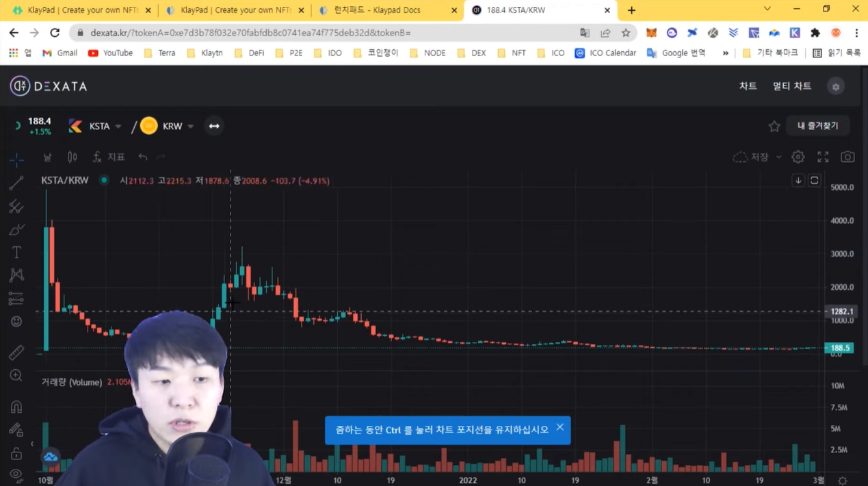Expand the KRW currency dropdown
This screenshot has height=486, width=868.
pos(191,126)
